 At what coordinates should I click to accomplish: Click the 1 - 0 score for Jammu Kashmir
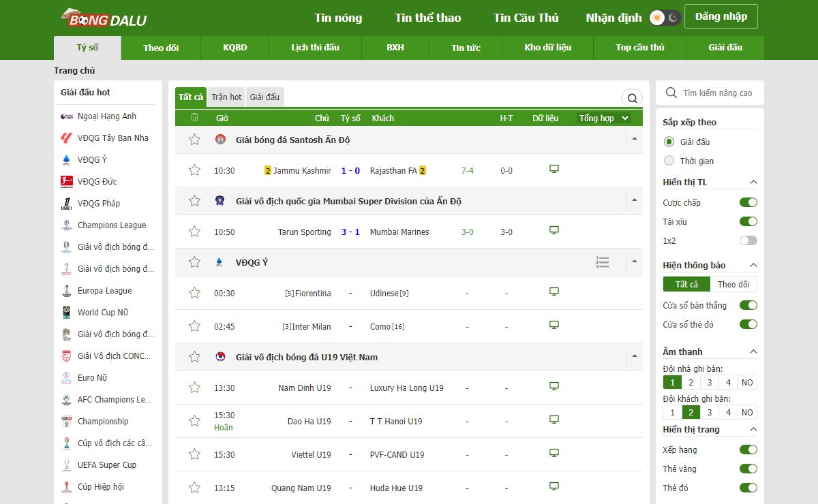point(350,170)
